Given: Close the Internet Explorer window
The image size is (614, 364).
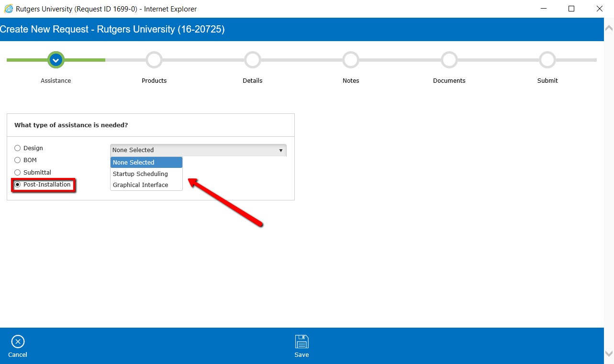Looking at the screenshot, I should 599,9.
